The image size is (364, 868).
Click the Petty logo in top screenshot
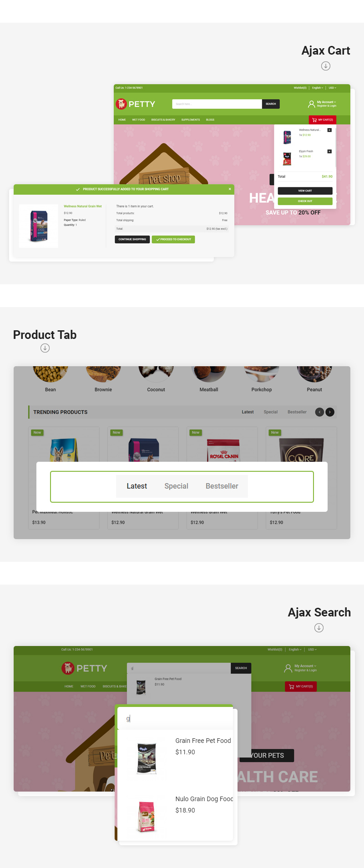(136, 104)
